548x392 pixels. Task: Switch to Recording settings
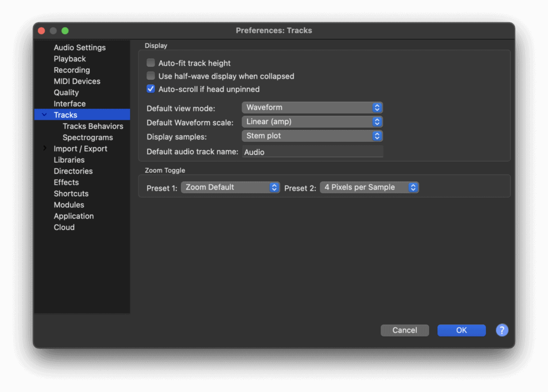click(72, 70)
